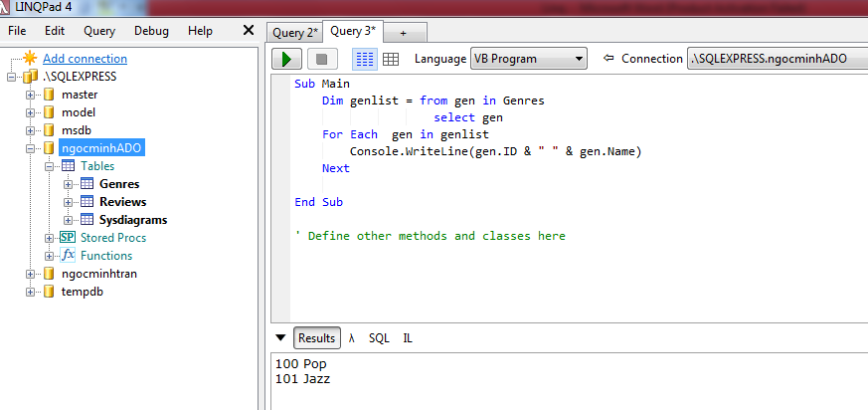Screen dimensions: 868x410
Task: Click the 'Define other methods' comment line
Action: [431, 236]
